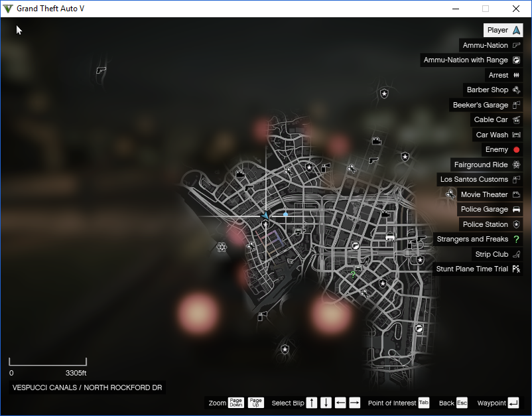
Task: Click the scissors blip left of Movie Theater legend
Action: click(x=450, y=194)
